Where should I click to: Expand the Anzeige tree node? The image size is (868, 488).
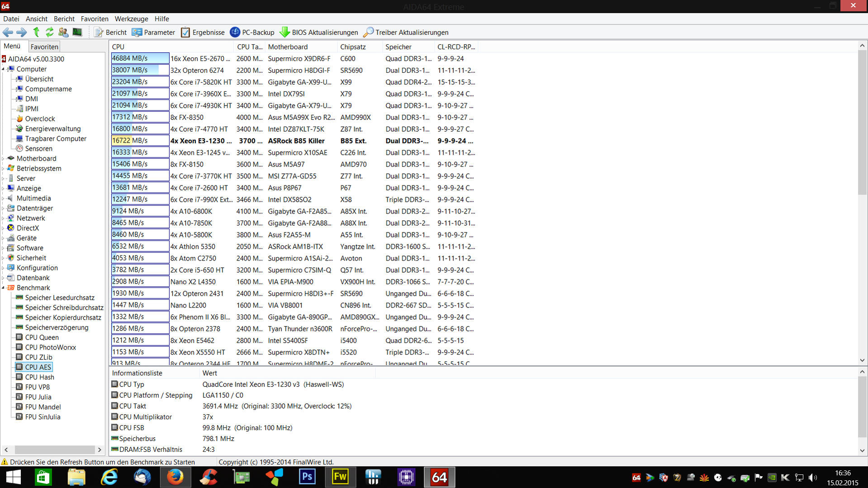click(3, 188)
